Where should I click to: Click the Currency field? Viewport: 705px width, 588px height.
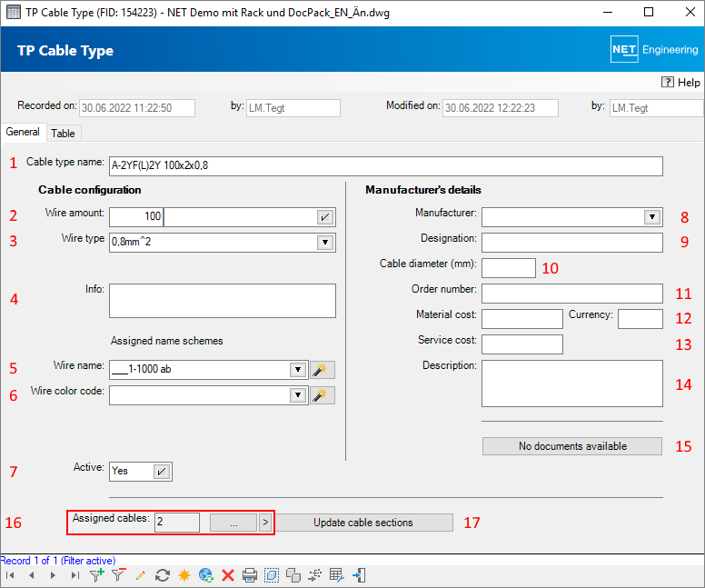[x=640, y=319]
